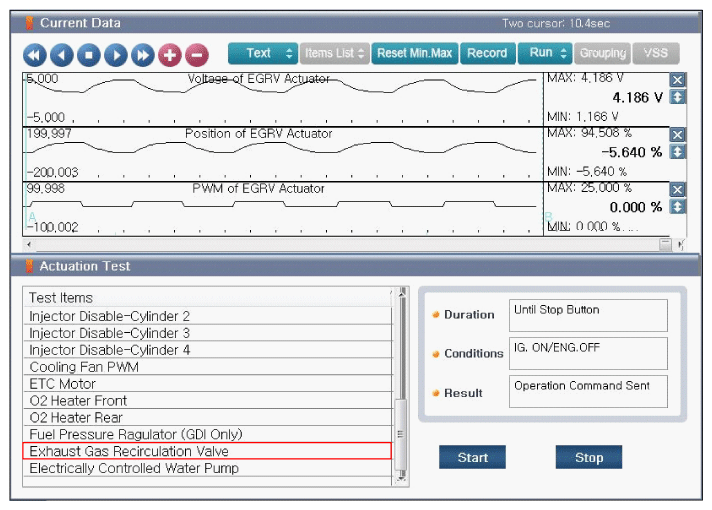
Task: Open the Items List dropdown
Action: (335, 53)
